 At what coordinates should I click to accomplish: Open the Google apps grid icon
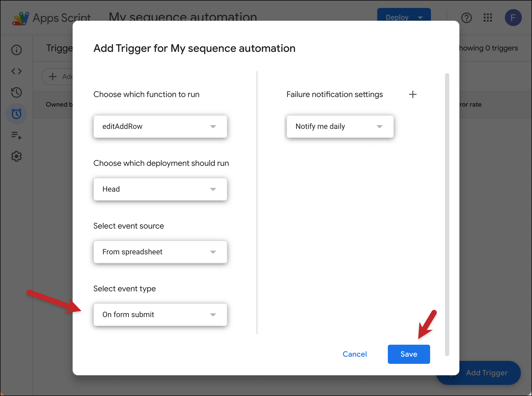click(488, 18)
